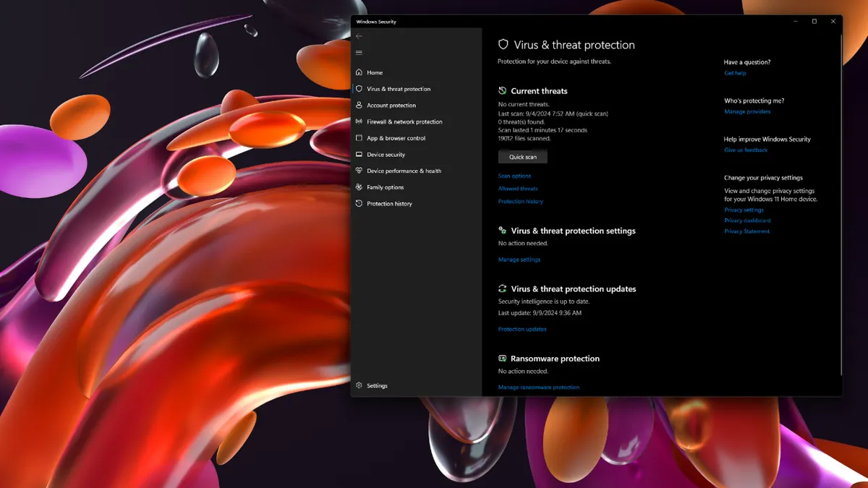Open Manage ransomware protection link
This screenshot has width=868, height=488.
[539, 388]
